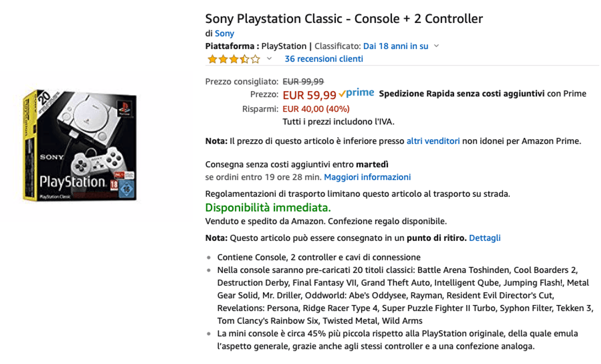Click Dai 18 anni in su link

(x=396, y=46)
